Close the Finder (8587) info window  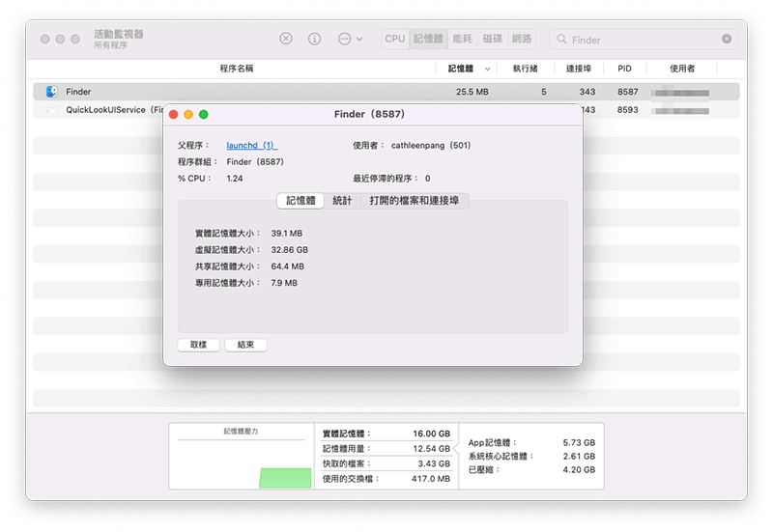click(x=174, y=114)
